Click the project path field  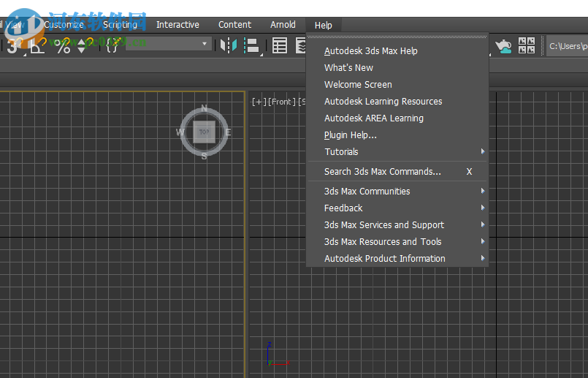pos(567,46)
